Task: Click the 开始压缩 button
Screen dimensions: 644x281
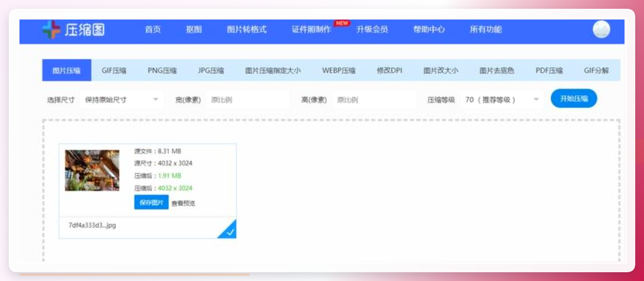Action: pyautogui.click(x=574, y=99)
